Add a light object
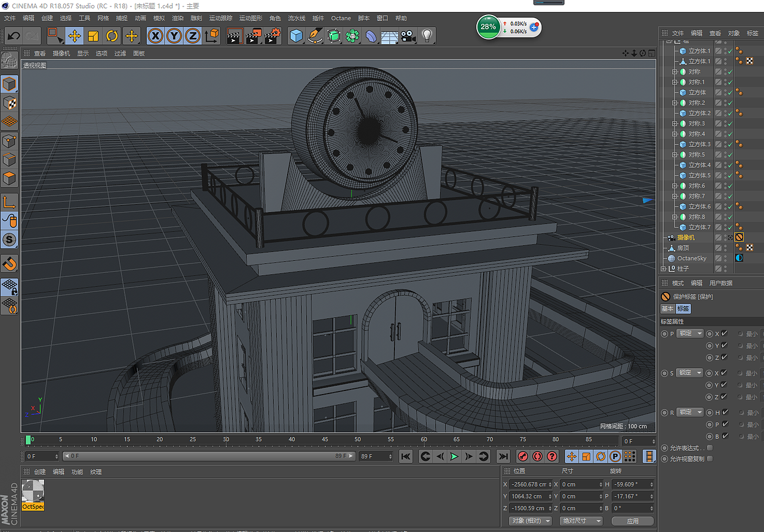Viewport: 764px width, 532px height. coord(426,36)
